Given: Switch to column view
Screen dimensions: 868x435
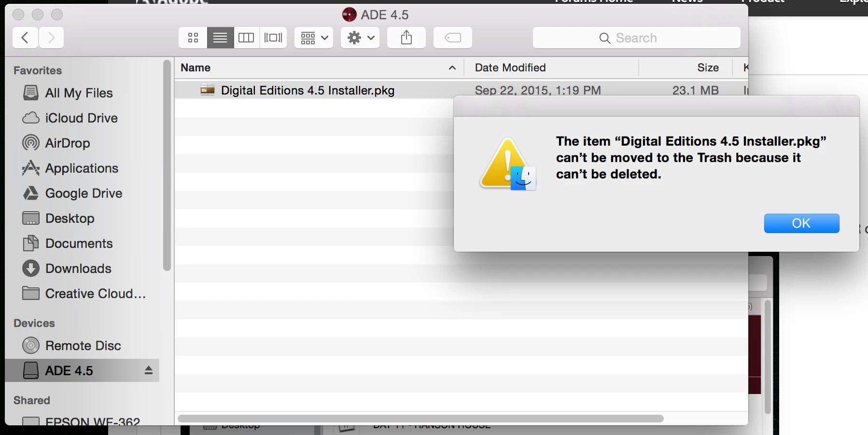Looking at the screenshot, I should [246, 38].
